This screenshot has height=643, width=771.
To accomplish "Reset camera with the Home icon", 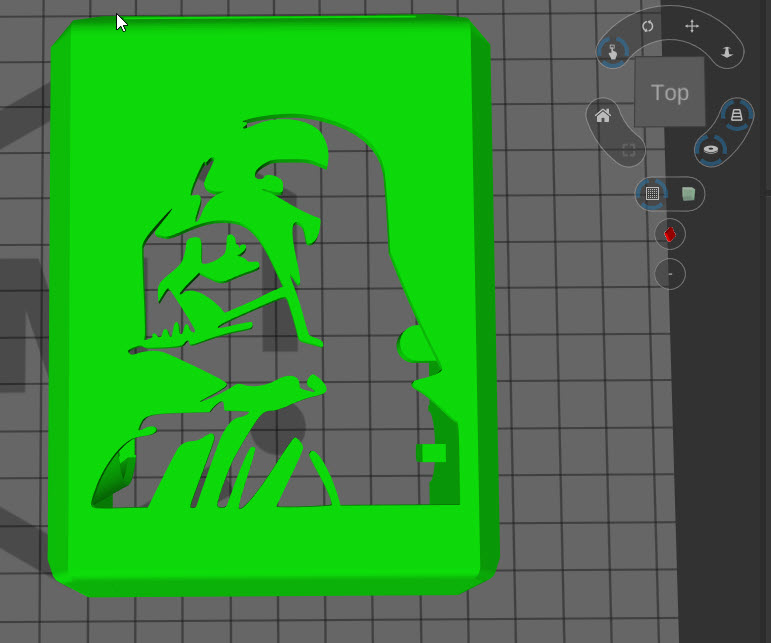I will tap(603, 116).
